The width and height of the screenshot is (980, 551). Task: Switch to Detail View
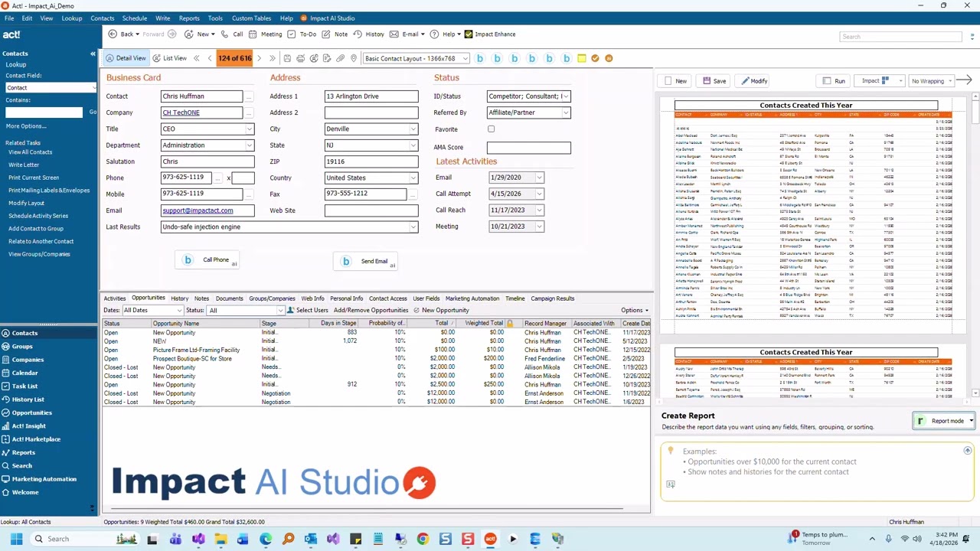tap(126, 58)
